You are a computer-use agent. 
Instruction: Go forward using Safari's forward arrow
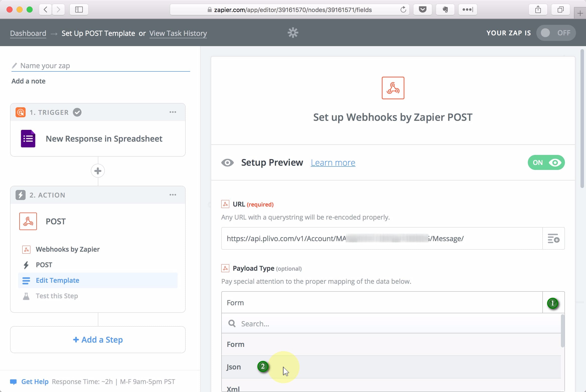point(58,10)
